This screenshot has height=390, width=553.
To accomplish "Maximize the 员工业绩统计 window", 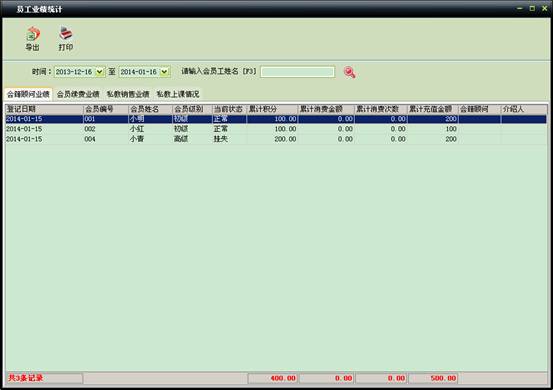I will [x=532, y=8].
